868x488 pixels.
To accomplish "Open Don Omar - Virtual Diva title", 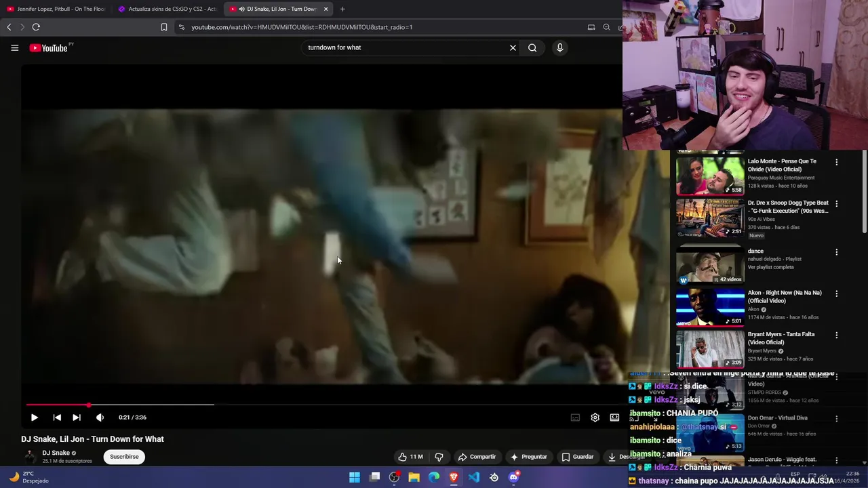I will coord(778,418).
